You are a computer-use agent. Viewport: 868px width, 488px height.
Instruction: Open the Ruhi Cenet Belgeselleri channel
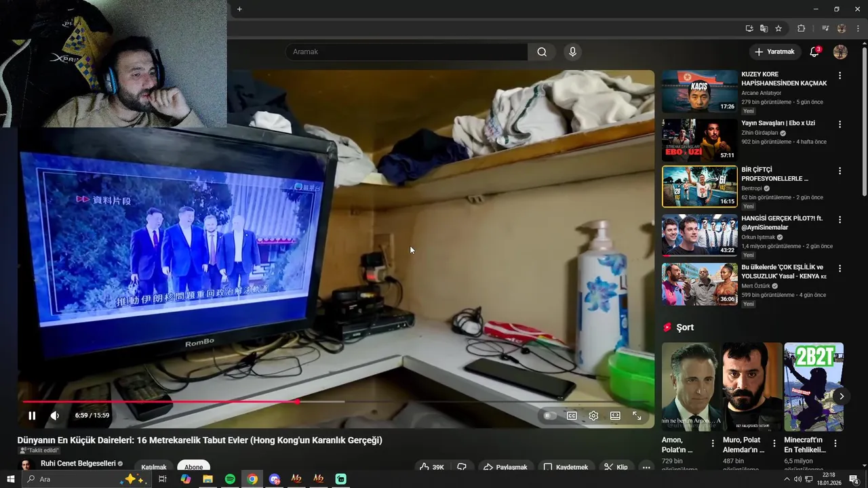pyautogui.click(x=77, y=464)
